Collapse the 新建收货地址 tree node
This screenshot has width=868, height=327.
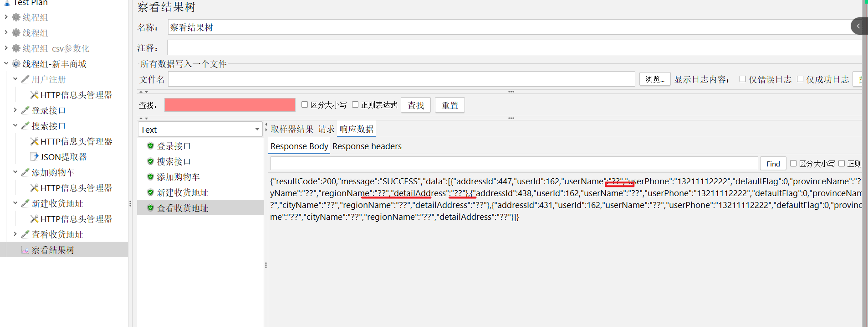[x=15, y=203]
